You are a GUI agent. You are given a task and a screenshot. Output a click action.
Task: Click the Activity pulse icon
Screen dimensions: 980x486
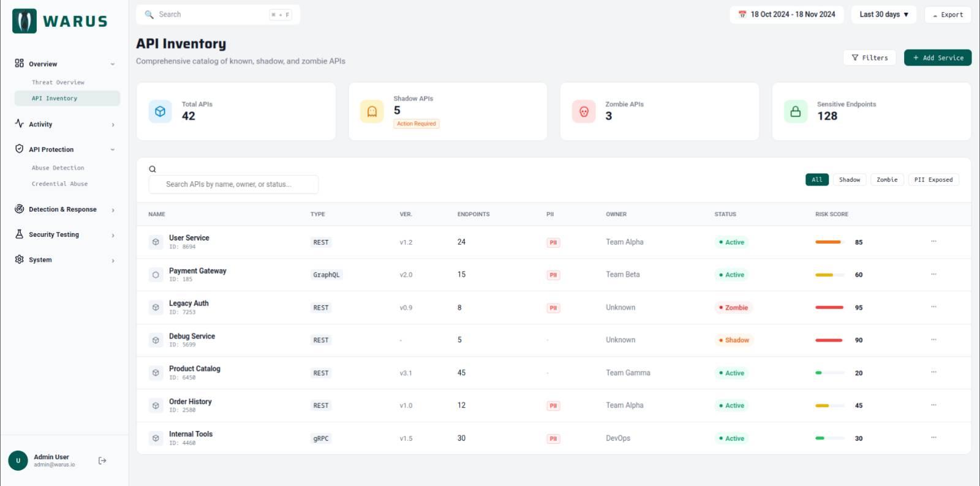tap(19, 123)
